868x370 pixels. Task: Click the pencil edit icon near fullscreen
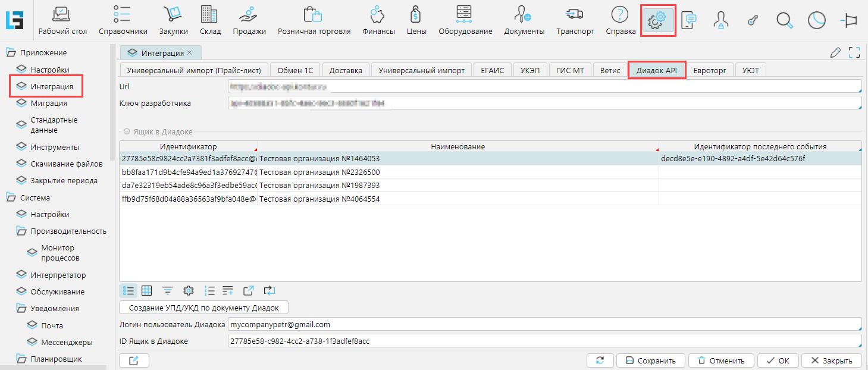[835, 52]
